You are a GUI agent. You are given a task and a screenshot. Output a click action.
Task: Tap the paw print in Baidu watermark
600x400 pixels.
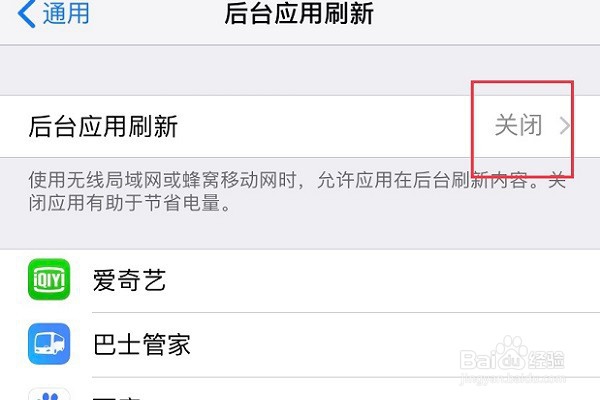pyautogui.click(x=512, y=348)
